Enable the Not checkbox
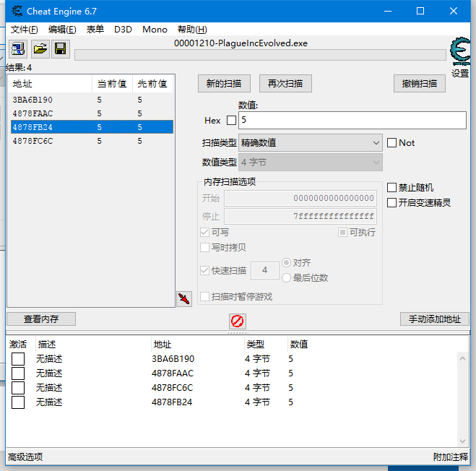476x471 pixels. [391, 143]
